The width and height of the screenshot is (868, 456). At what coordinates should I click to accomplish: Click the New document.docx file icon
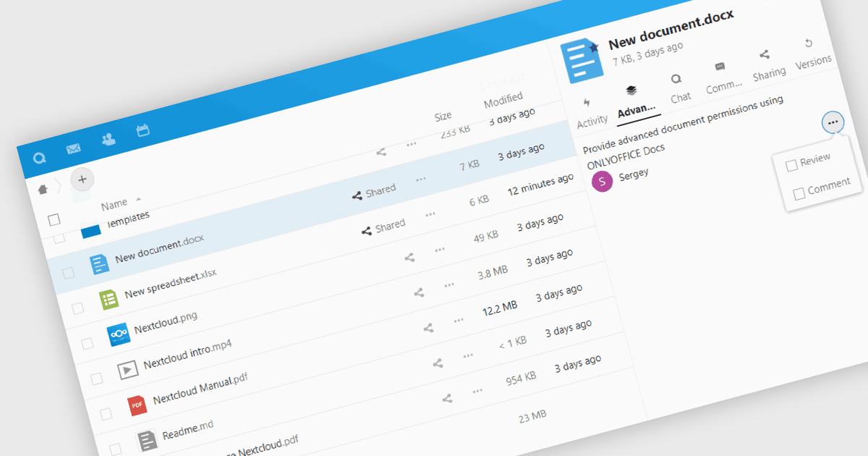100,263
